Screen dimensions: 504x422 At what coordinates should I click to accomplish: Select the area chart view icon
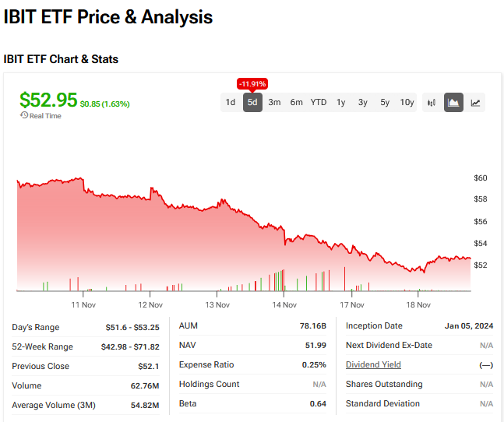(x=453, y=102)
